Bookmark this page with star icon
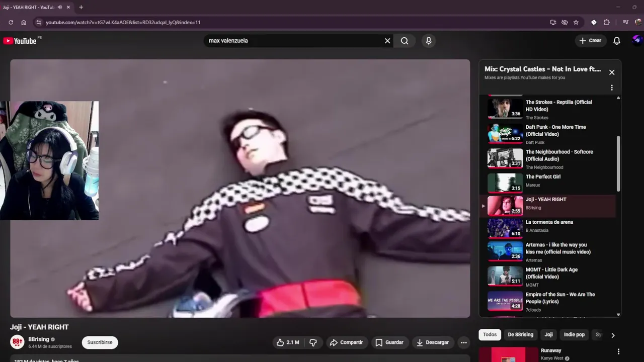This screenshot has height=362, width=644. (x=576, y=22)
